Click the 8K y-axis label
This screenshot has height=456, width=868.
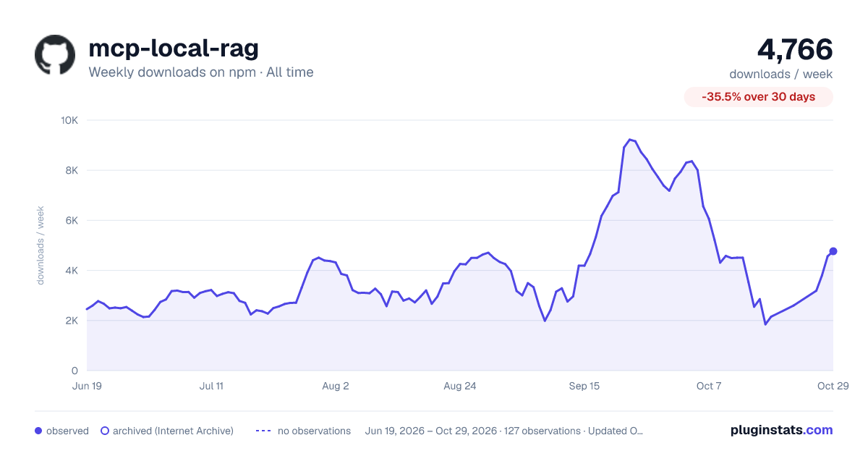72,170
